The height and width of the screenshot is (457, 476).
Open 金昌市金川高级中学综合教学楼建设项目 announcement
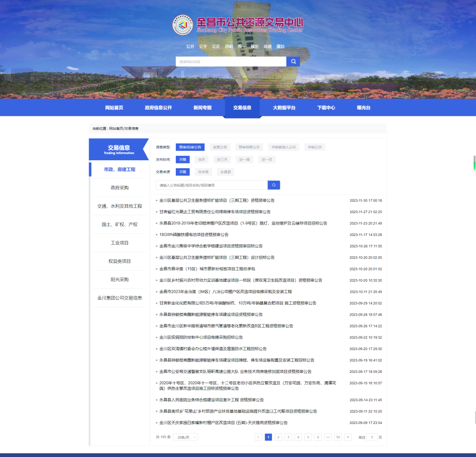tap(211, 246)
